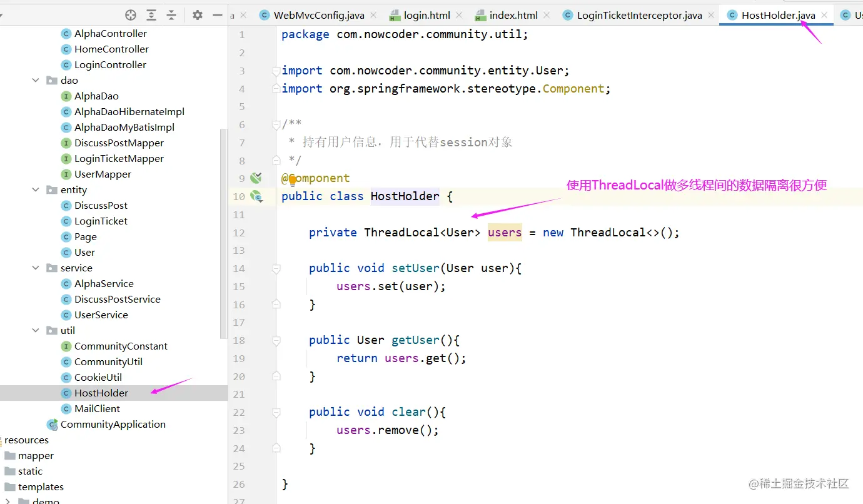Expand the demo folder under templates
The width and height of the screenshot is (863, 504).
[8, 501]
